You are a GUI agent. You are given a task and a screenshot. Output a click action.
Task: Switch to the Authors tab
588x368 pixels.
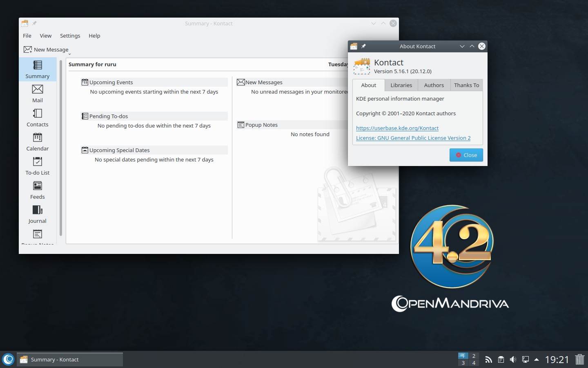[434, 85]
